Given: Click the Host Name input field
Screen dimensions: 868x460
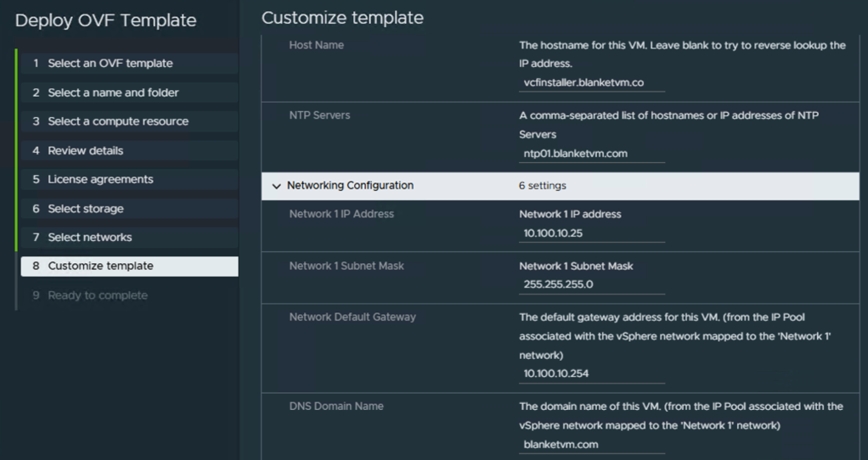Looking at the screenshot, I should pos(591,83).
